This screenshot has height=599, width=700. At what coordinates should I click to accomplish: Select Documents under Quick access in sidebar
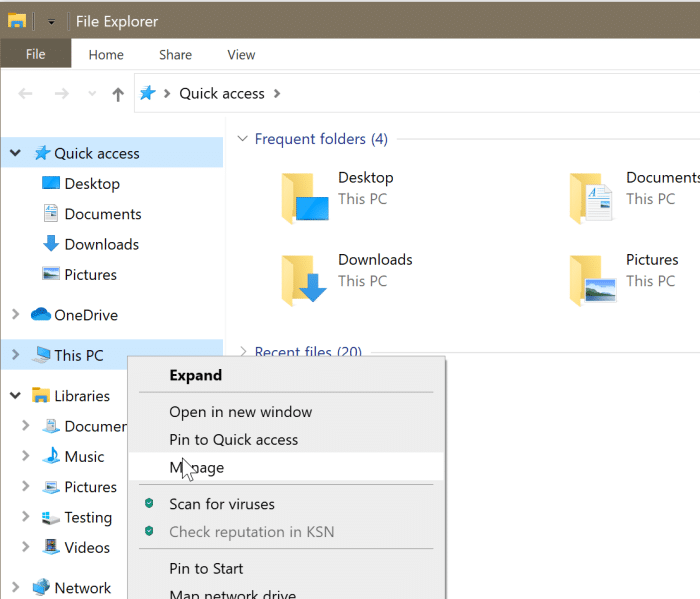tap(103, 214)
